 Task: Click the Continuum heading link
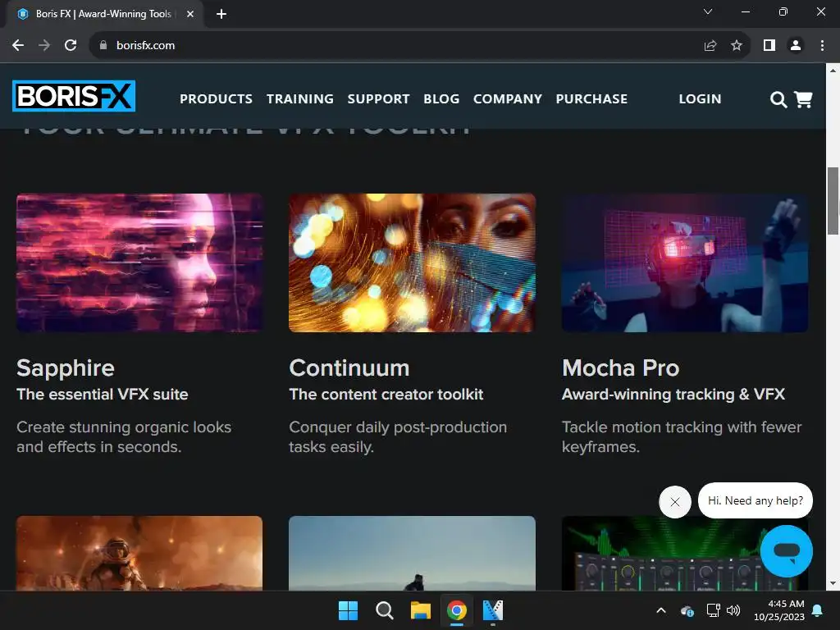[349, 368]
